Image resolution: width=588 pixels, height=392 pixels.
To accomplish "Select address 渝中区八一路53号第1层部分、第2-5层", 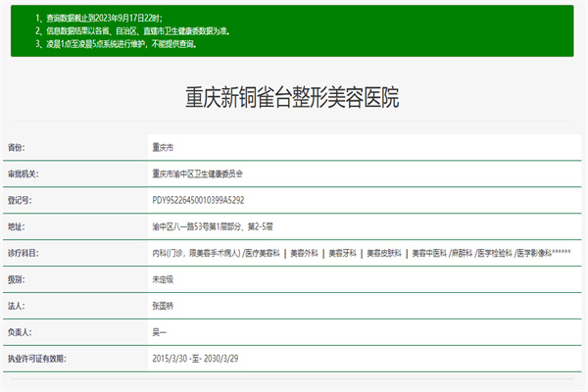I will 213,226.
